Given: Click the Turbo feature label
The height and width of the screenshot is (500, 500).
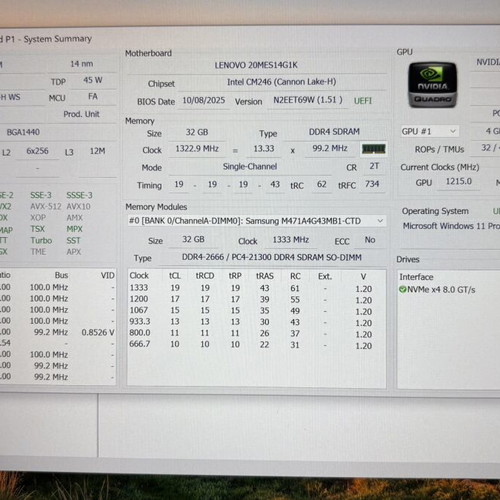Looking at the screenshot, I should tap(41, 240).
